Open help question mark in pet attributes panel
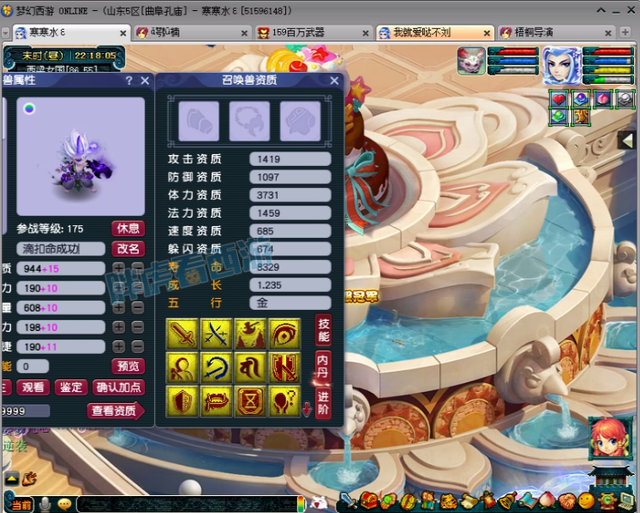The width and height of the screenshot is (640, 513). pyautogui.click(x=129, y=80)
